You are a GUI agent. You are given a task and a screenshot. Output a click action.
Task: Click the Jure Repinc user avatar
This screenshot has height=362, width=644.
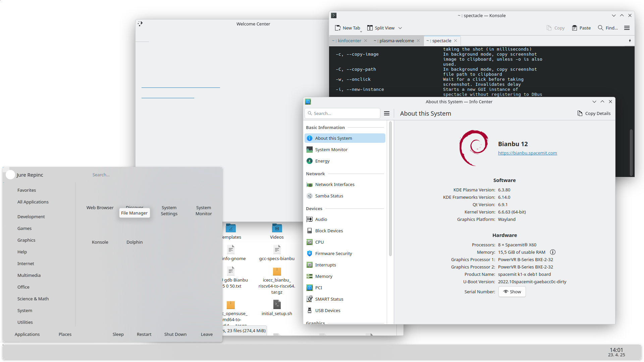[10, 175]
